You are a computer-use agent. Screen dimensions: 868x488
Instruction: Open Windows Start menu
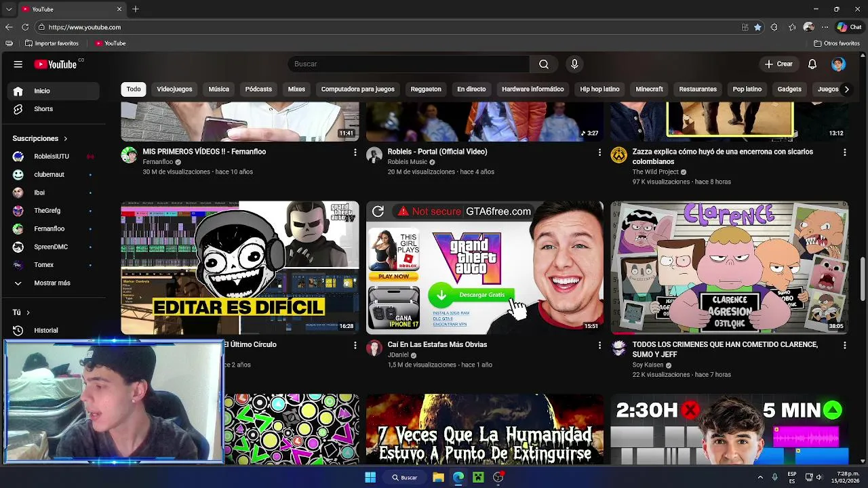[x=370, y=477]
